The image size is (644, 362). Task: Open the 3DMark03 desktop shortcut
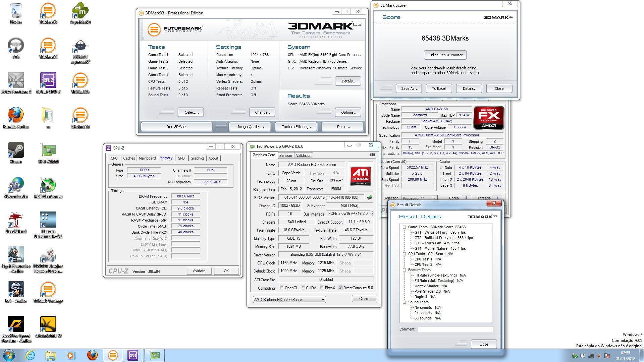tap(48, 48)
